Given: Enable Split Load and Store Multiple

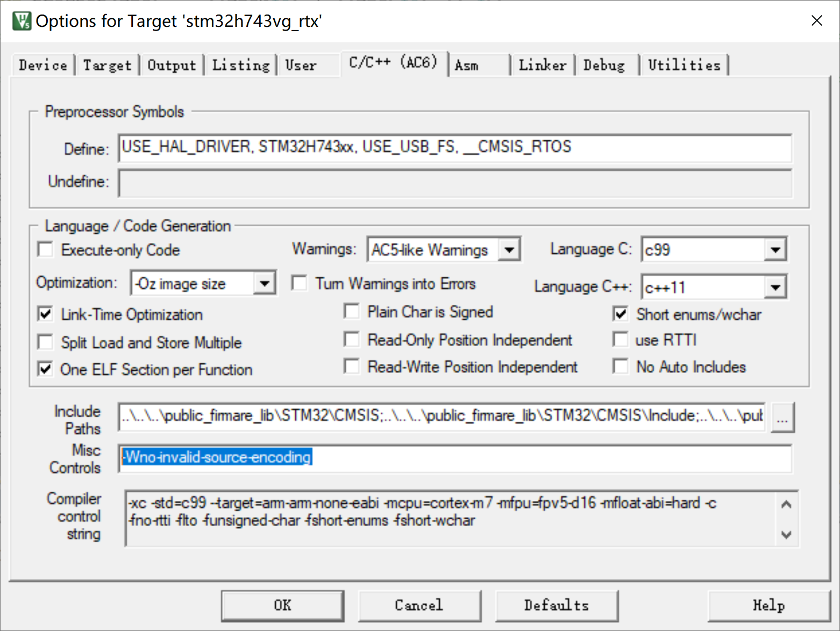Looking at the screenshot, I should point(45,342).
